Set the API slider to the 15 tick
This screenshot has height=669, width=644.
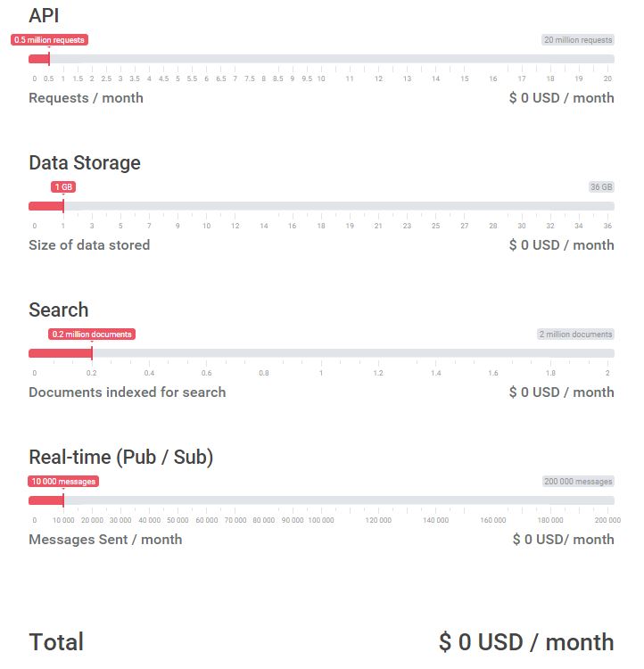pos(465,59)
